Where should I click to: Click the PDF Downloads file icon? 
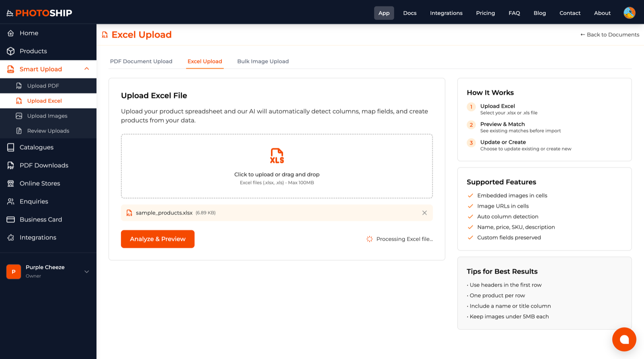click(11, 165)
